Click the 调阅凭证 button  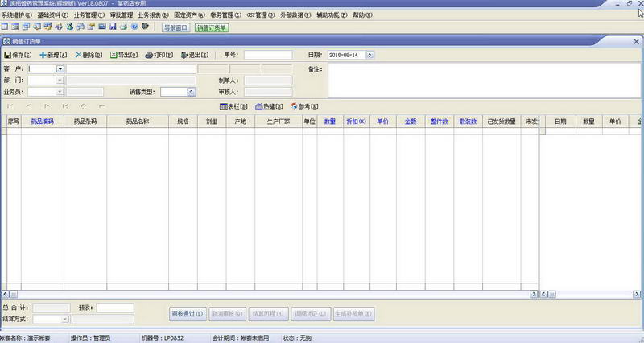(311, 314)
